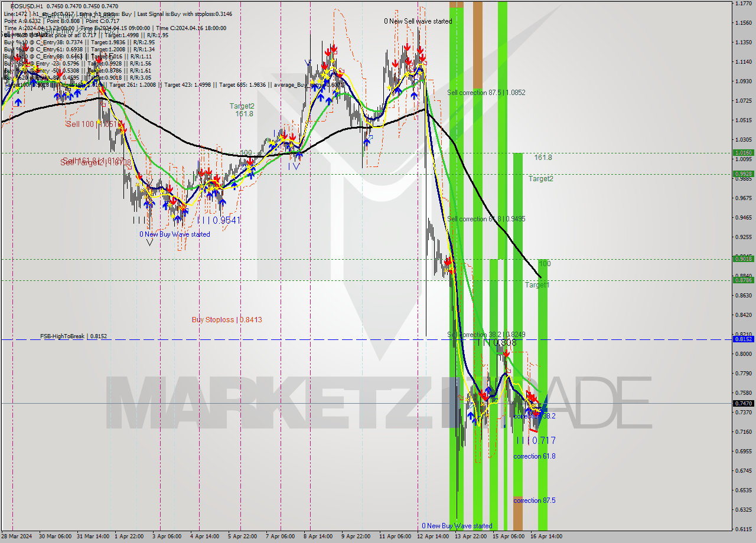This screenshot has width=756, height=543.
Task: Select the '0 New Sell wave started' label
Action: pos(418,21)
